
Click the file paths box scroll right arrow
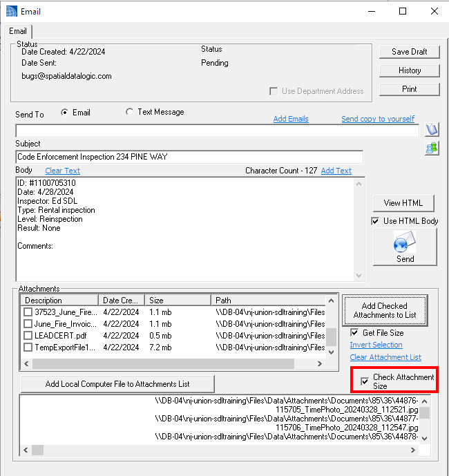pos(413,450)
